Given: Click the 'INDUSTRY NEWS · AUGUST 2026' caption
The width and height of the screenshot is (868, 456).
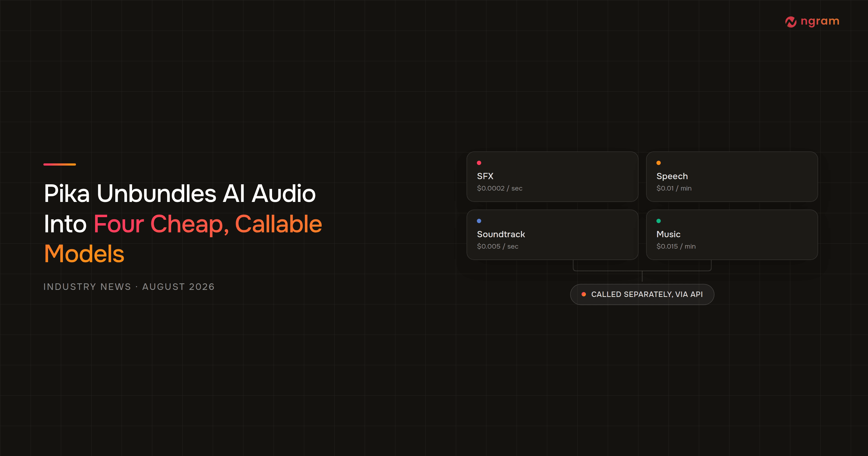Looking at the screenshot, I should [129, 287].
